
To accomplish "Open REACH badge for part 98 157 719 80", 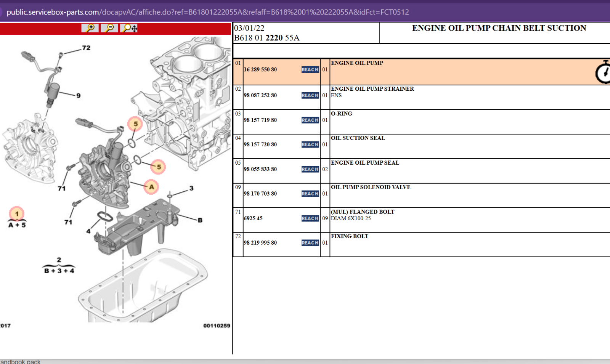I will coord(310,120).
